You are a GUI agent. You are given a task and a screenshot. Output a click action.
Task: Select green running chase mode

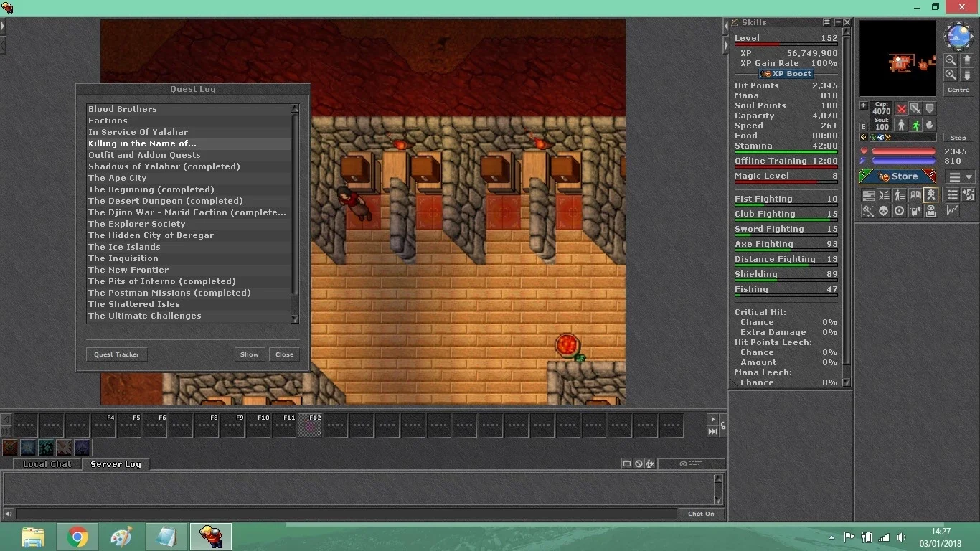click(x=915, y=126)
